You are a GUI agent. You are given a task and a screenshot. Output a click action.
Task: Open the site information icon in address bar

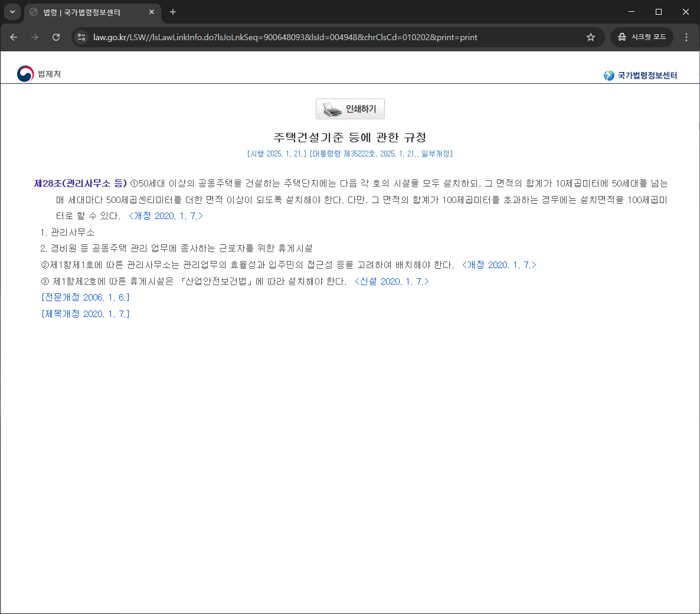tap(81, 37)
